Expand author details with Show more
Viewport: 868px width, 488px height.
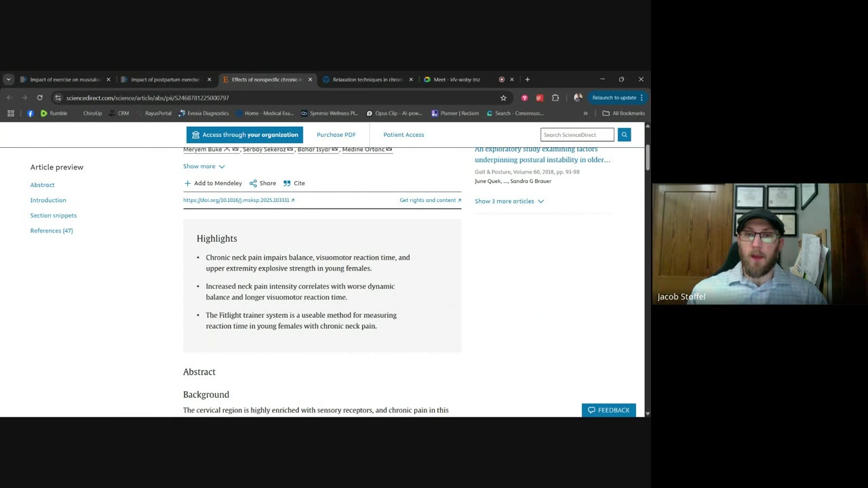pos(203,166)
